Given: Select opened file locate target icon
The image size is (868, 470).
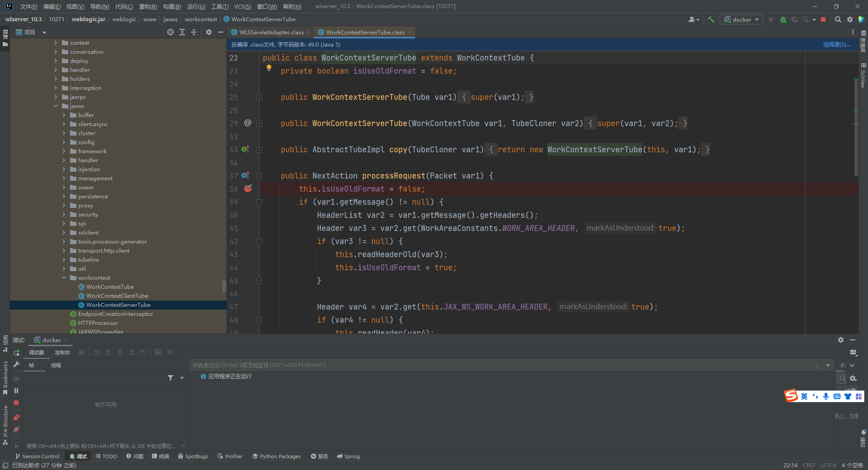Looking at the screenshot, I should [x=170, y=32].
